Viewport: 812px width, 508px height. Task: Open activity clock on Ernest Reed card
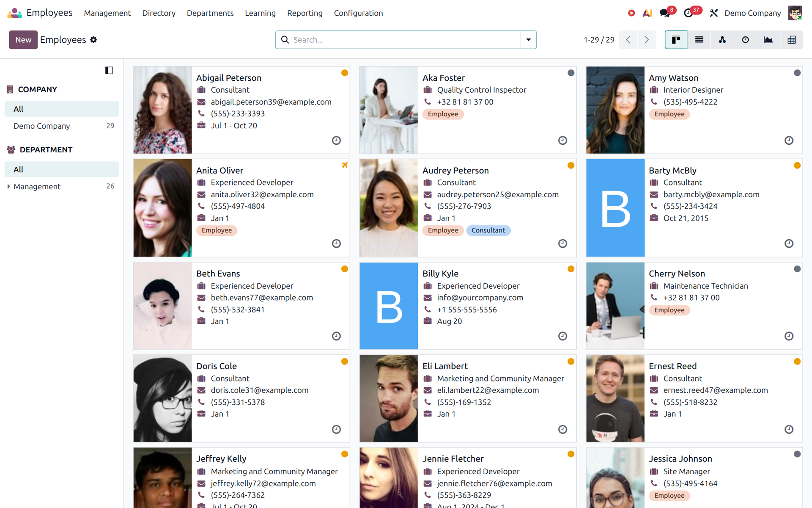pos(789,429)
